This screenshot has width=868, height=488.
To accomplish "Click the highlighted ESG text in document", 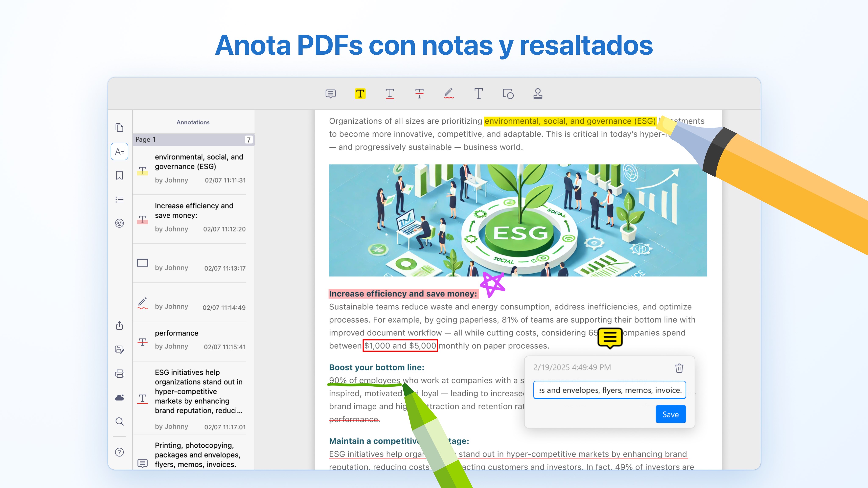I will coord(570,121).
